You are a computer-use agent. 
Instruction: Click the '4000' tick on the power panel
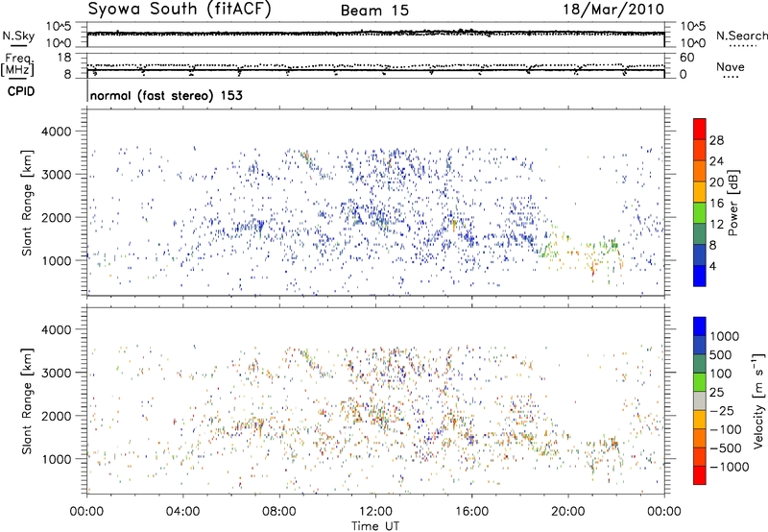tap(57, 132)
